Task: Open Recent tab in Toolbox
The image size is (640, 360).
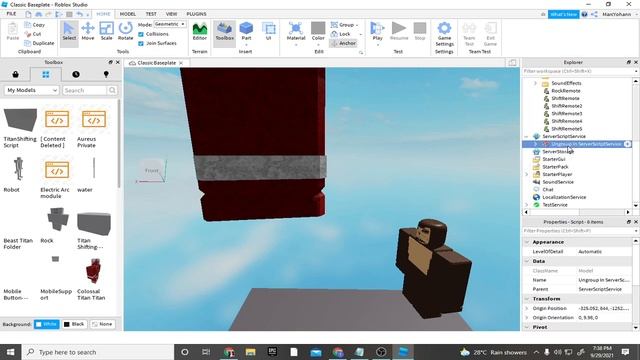Action: pyautogui.click(x=76, y=74)
